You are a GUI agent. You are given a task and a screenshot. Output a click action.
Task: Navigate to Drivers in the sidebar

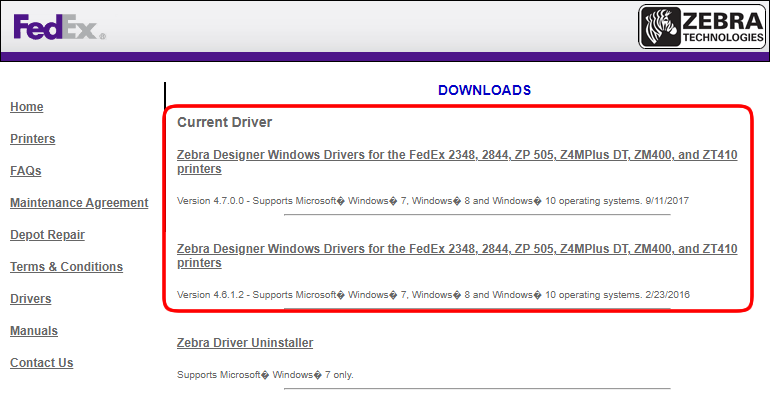(30, 299)
